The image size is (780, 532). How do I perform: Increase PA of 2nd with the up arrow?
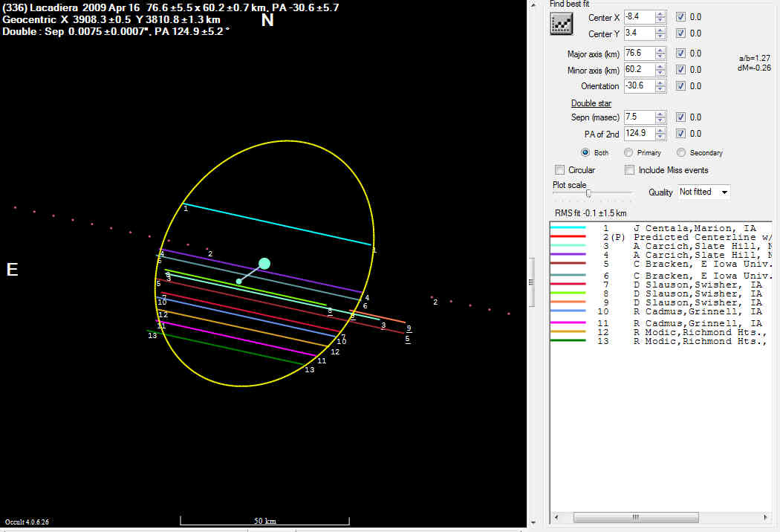pyautogui.click(x=660, y=130)
